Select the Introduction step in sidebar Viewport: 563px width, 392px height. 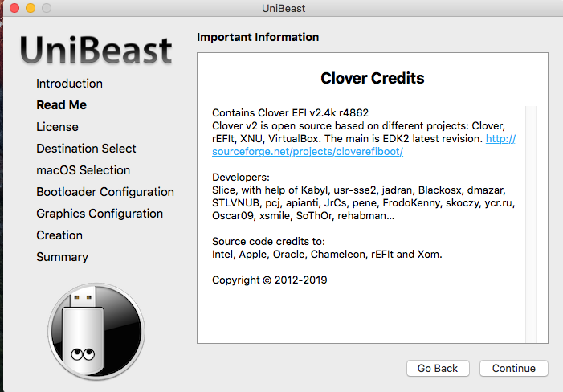click(x=69, y=84)
